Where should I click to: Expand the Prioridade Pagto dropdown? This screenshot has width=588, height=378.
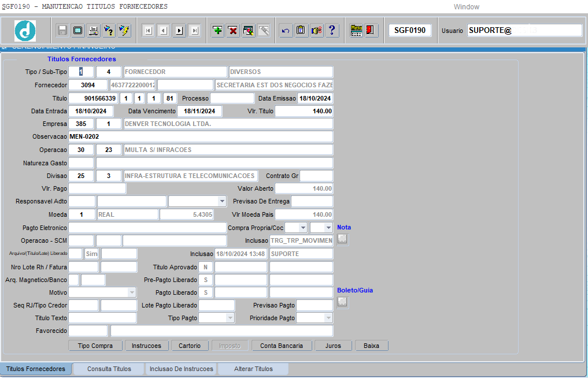[x=328, y=318]
